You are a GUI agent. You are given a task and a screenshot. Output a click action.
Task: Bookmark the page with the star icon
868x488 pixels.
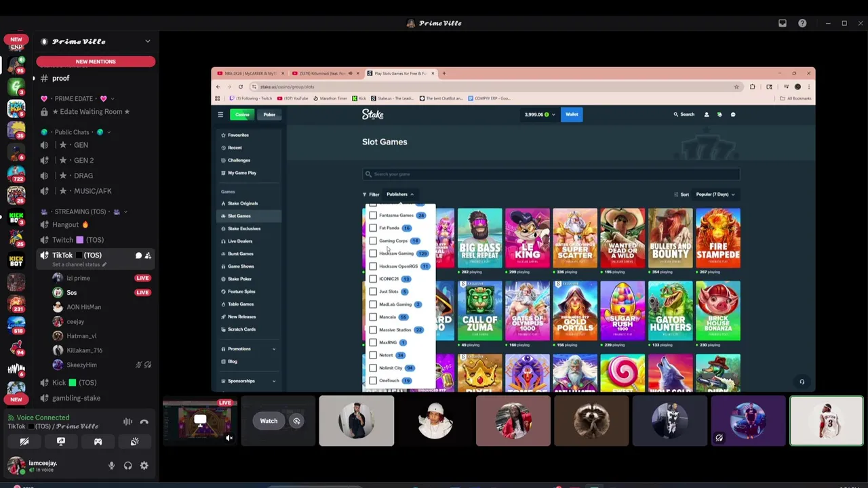point(736,87)
